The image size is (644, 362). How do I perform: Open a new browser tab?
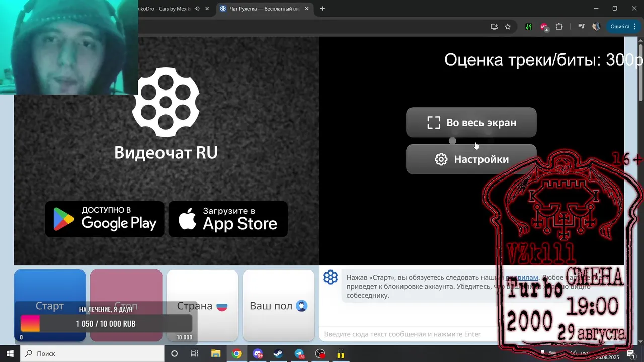pyautogui.click(x=322, y=9)
